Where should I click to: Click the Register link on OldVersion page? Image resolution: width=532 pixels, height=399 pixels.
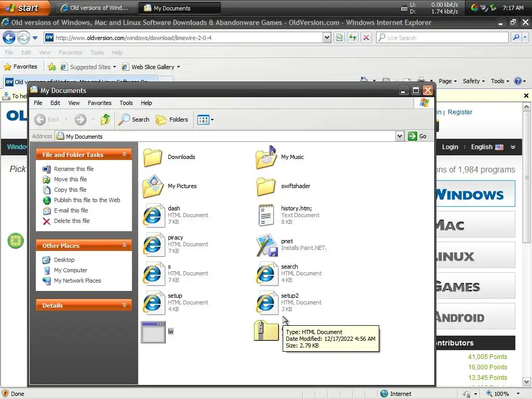460,112
